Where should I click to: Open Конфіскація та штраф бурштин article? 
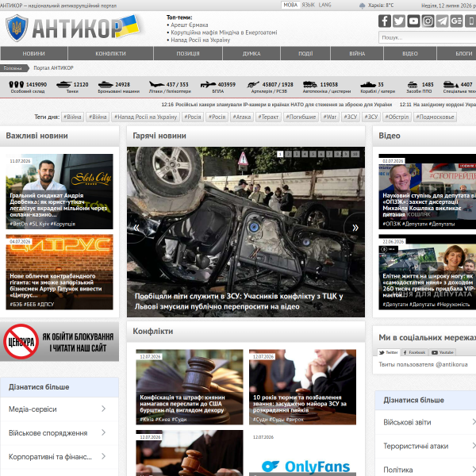(x=190, y=387)
